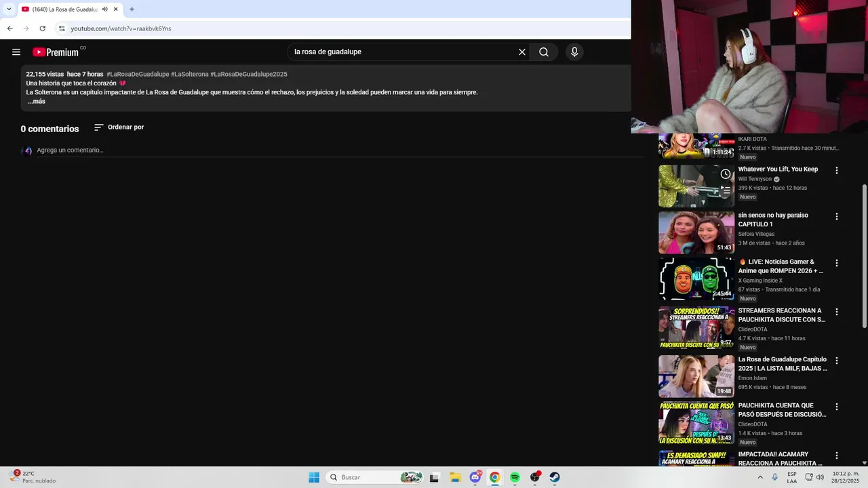Image resolution: width=868 pixels, height=488 pixels.
Task: Open options for sin senos no hay paraiso
Action: [837, 217]
